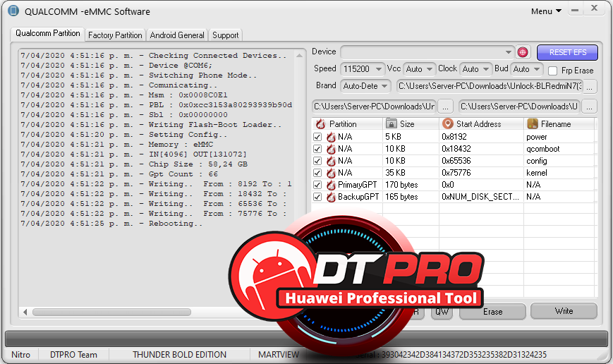Switch to the Qualcomm Partition tab
The width and height of the screenshot is (613, 364).
coord(48,34)
